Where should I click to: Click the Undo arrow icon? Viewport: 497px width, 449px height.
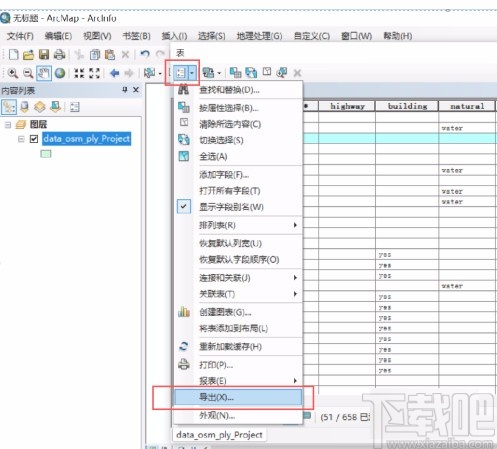pos(145,54)
